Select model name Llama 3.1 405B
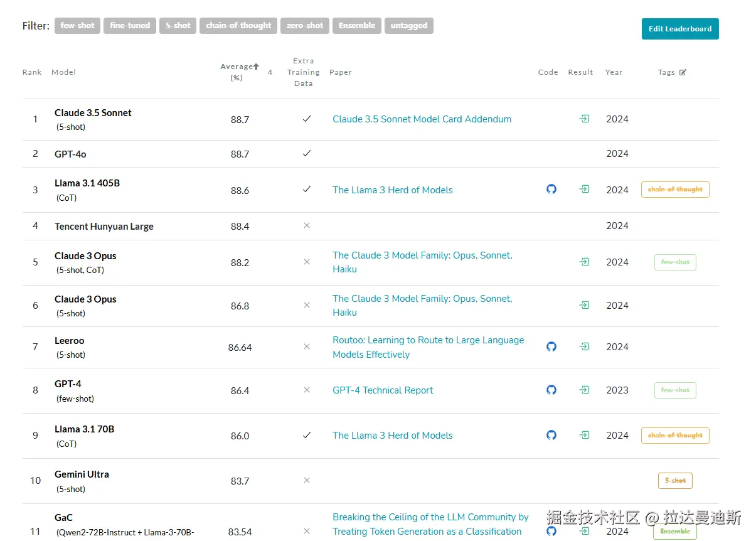Screen dimensions: 756x541 click(87, 183)
